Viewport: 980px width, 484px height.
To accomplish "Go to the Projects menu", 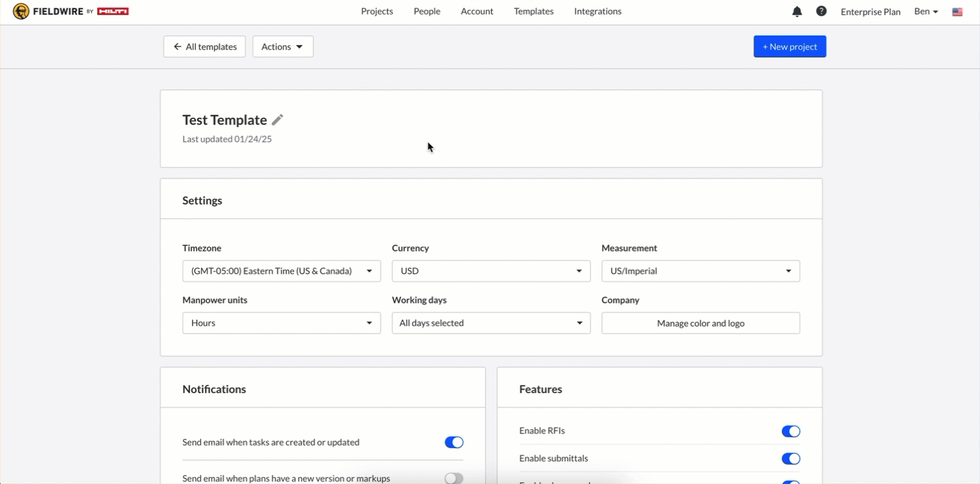I will point(377,12).
